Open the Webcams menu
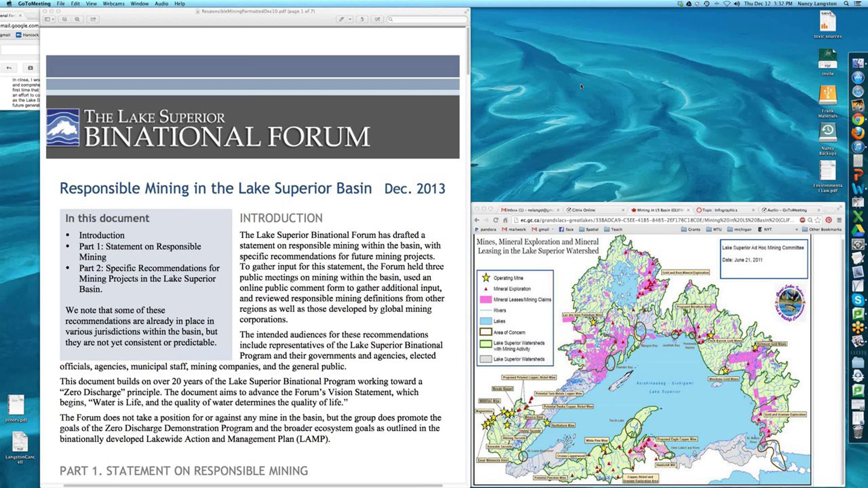Screen dimensions: 868x488 pos(114,4)
